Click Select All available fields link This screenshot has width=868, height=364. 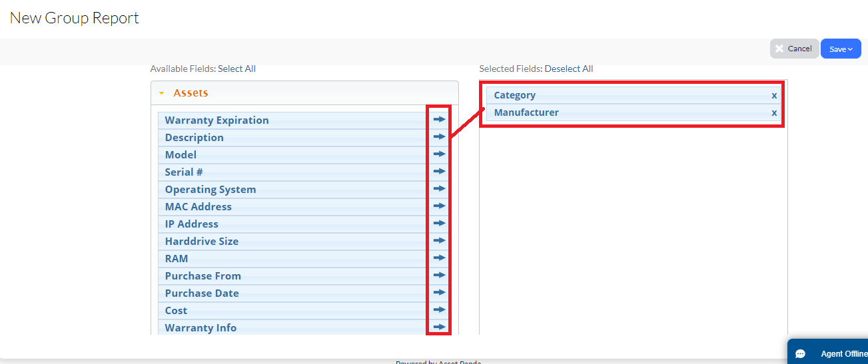tap(236, 69)
